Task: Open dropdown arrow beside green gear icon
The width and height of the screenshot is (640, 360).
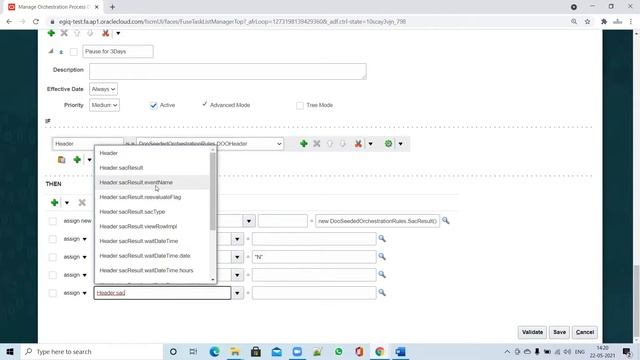Action: coord(400,144)
